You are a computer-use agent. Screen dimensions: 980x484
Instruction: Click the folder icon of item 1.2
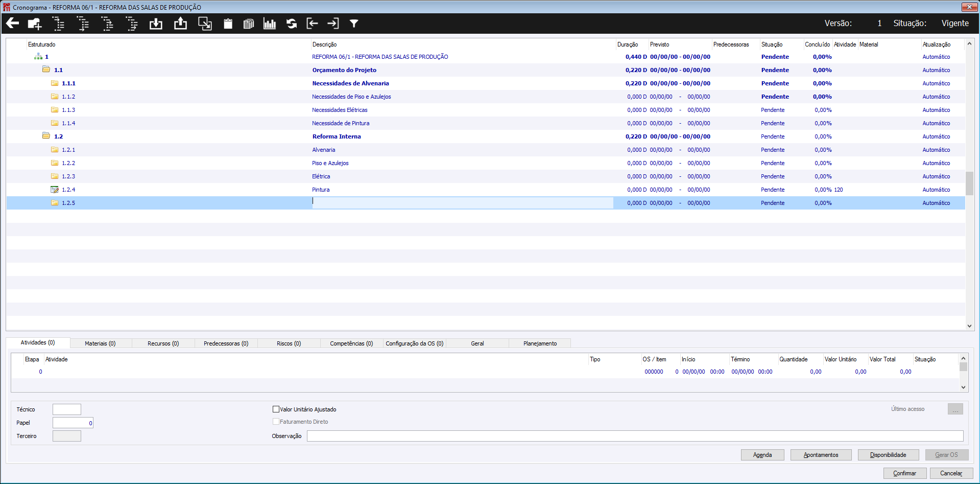[x=46, y=136]
